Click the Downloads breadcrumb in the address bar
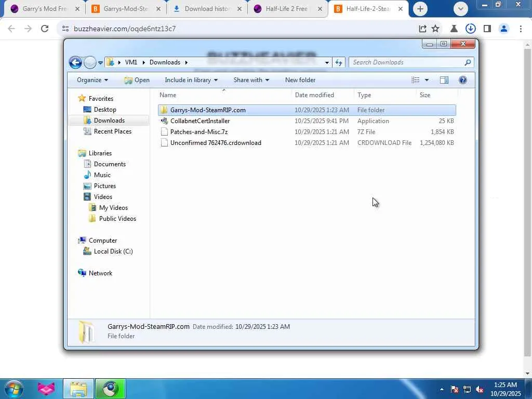The image size is (532, 399). [x=165, y=62]
